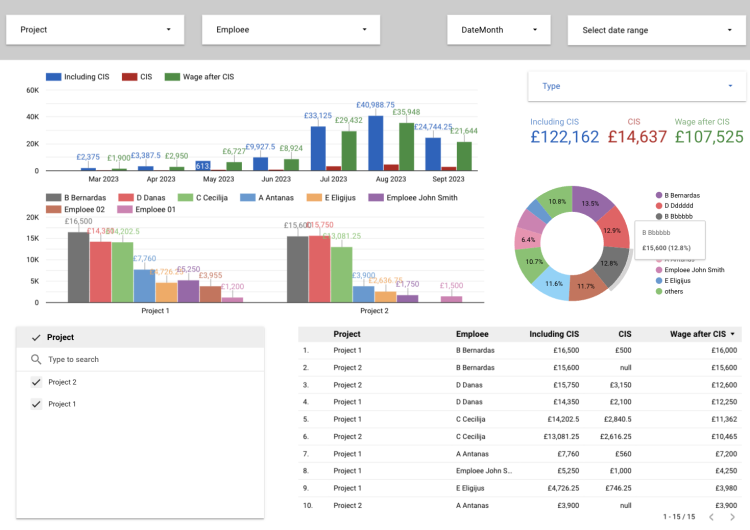Uncheck the Project 2 checkbox
The image size is (750, 530).
(36, 382)
